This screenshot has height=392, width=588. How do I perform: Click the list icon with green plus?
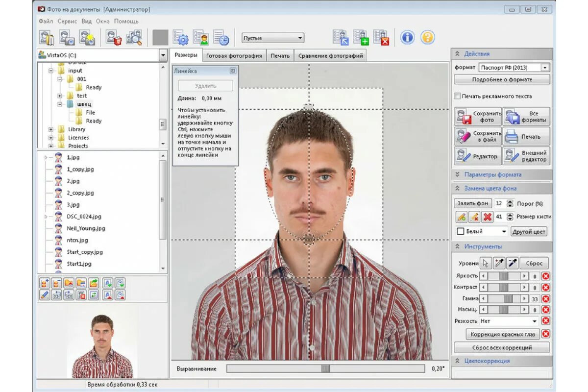[361, 38]
